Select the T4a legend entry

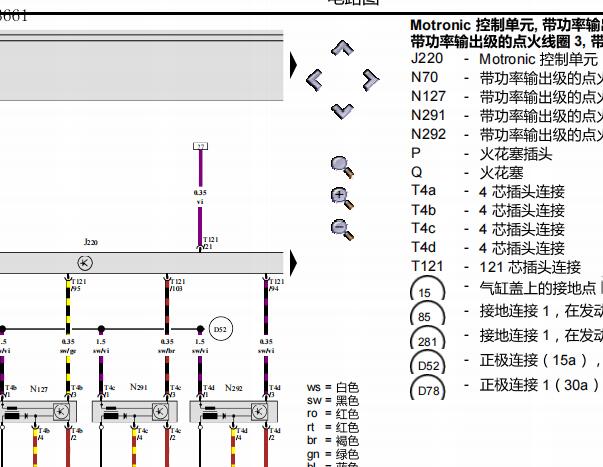pyautogui.click(x=488, y=191)
